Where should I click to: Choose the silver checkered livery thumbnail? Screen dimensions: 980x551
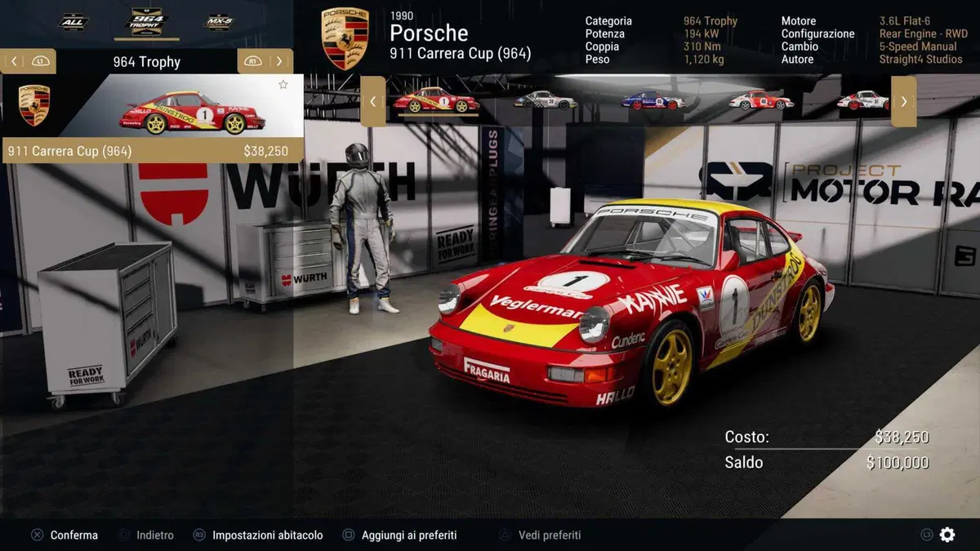[x=546, y=100]
